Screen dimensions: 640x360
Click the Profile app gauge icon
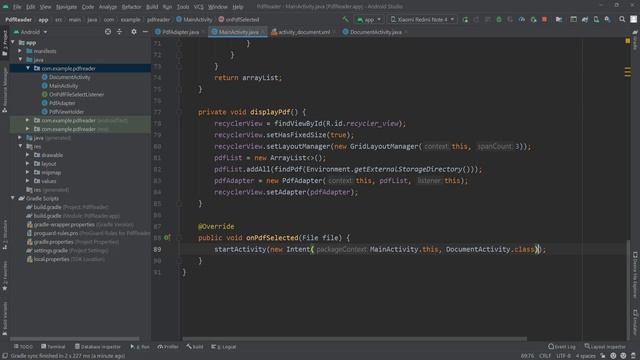point(522,19)
